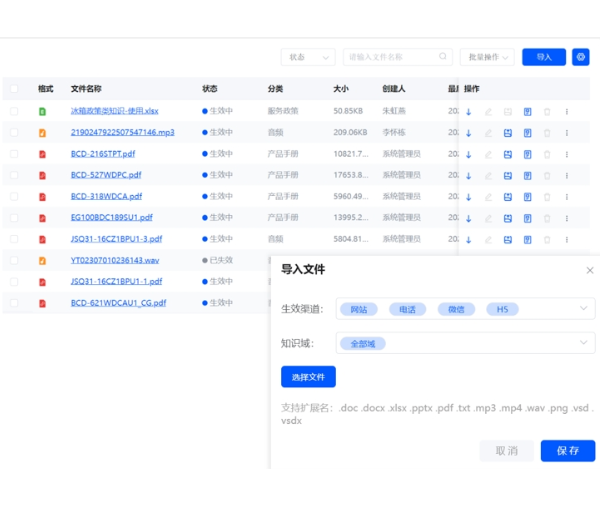Click the blue 导入 button

(543, 57)
